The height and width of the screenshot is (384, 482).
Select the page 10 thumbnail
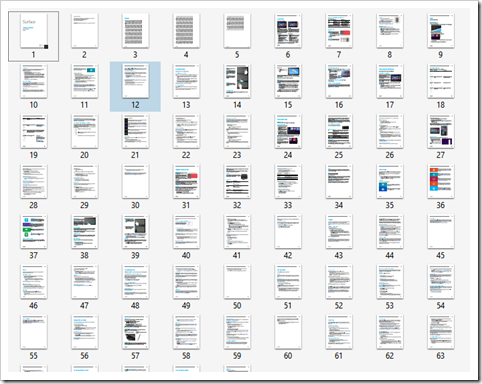(34, 81)
